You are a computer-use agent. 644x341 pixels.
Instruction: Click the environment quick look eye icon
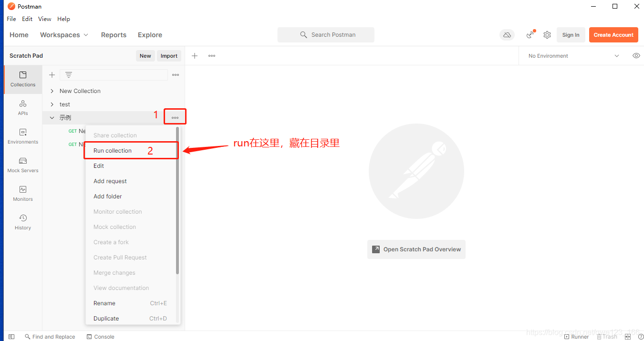[636, 56]
